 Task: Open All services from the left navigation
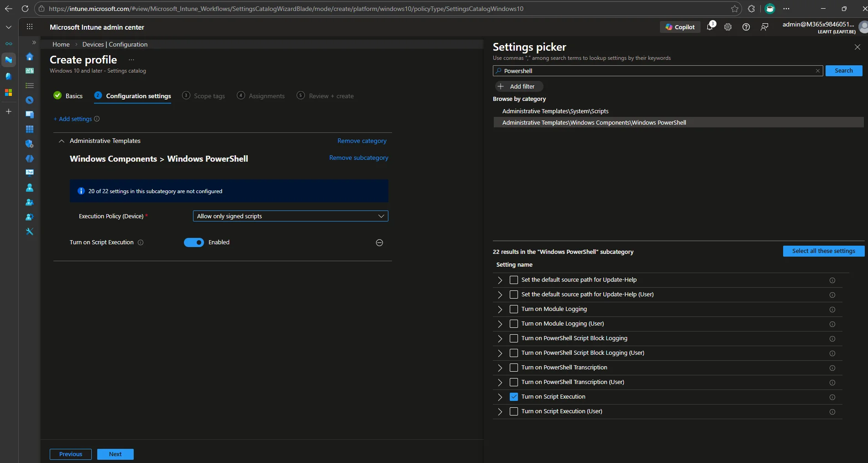click(x=29, y=85)
